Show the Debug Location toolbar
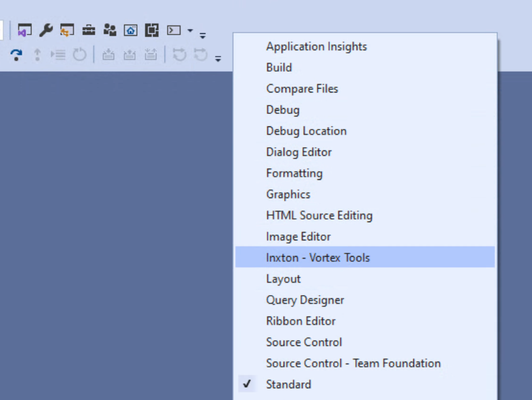The width and height of the screenshot is (532, 400). pos(365,131)
